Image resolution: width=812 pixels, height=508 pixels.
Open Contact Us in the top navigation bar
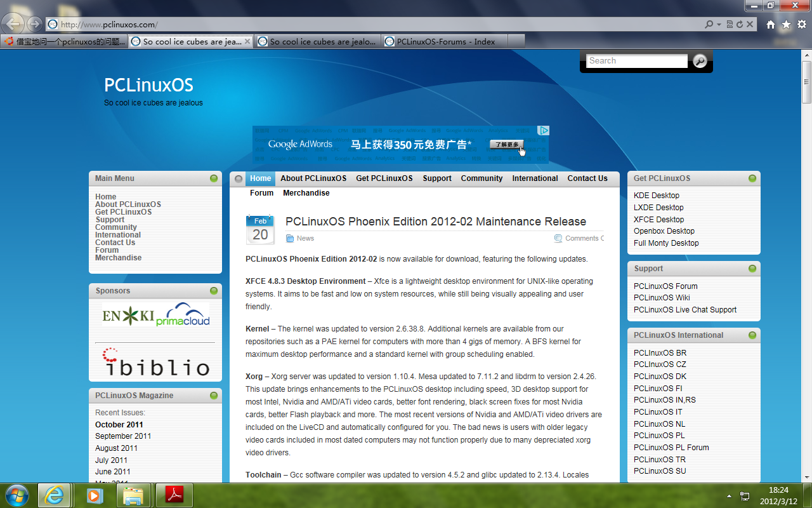[587, 178]
